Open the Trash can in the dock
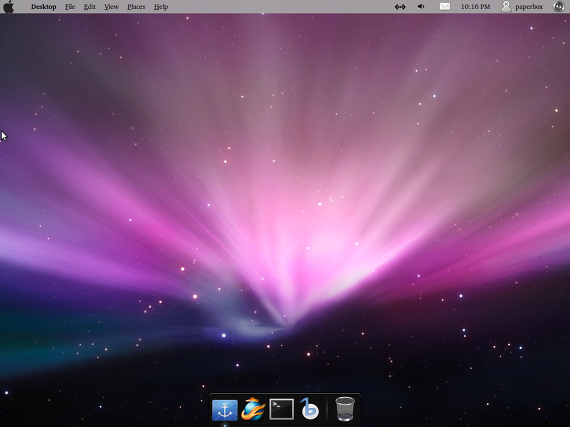The height and width of the screenshot is (427, 570). (345, 409)
